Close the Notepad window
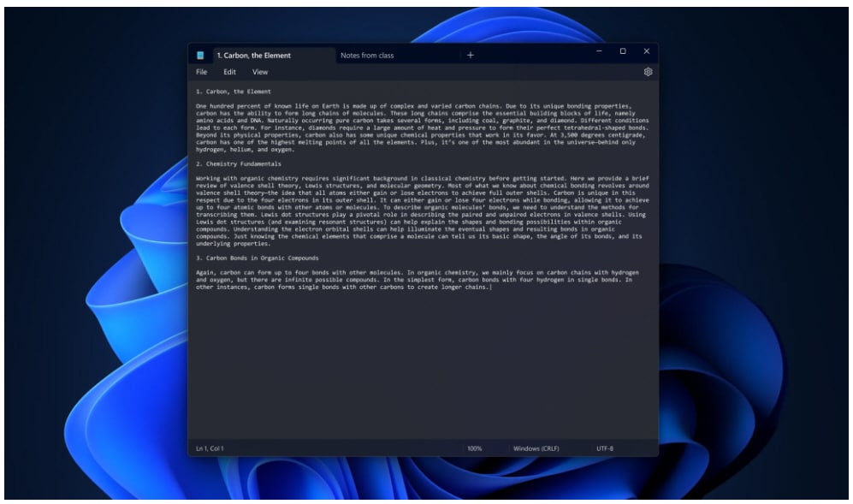This screenshot has width=853, height=504. point(648,50)
